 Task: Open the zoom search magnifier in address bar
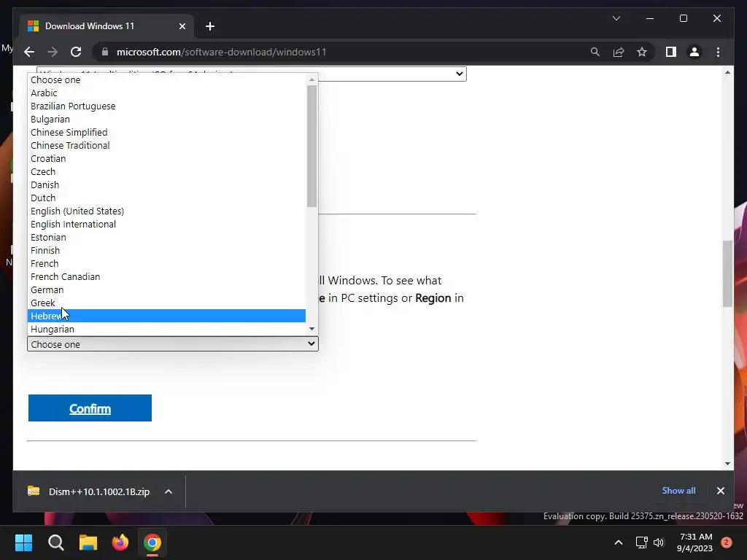click(x=595, y=52)
